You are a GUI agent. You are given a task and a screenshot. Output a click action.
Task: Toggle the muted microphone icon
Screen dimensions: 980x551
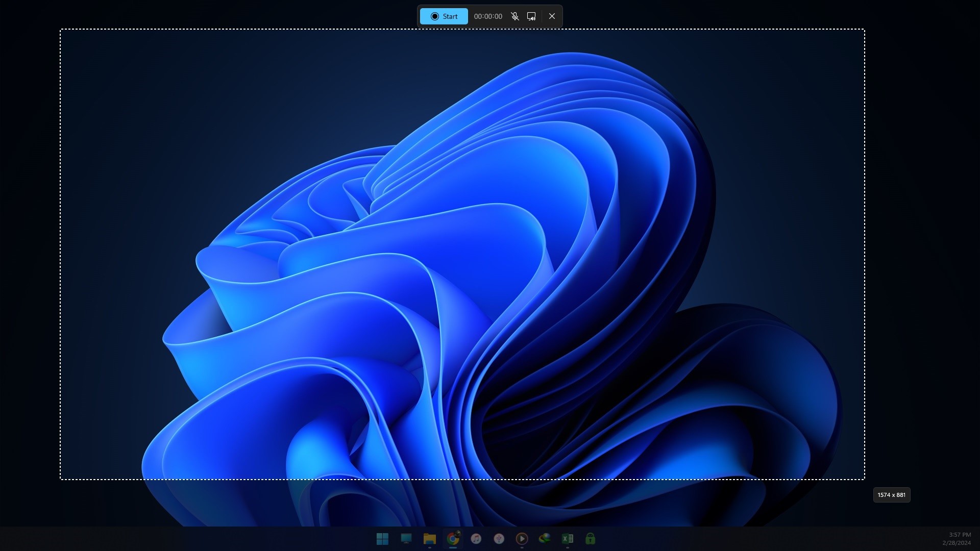pyautogui.click(x=515, y=16)
